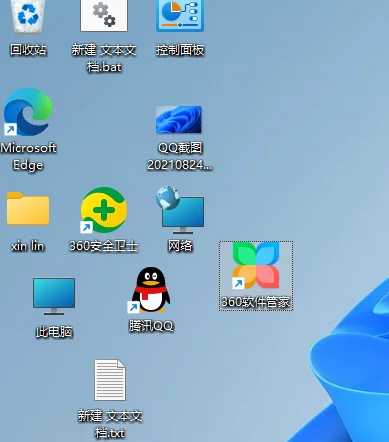Viewport: 389px width, 442px height.
Task: Open the Control Panel (控制面板) icon
Action: [x=180, y=15]
